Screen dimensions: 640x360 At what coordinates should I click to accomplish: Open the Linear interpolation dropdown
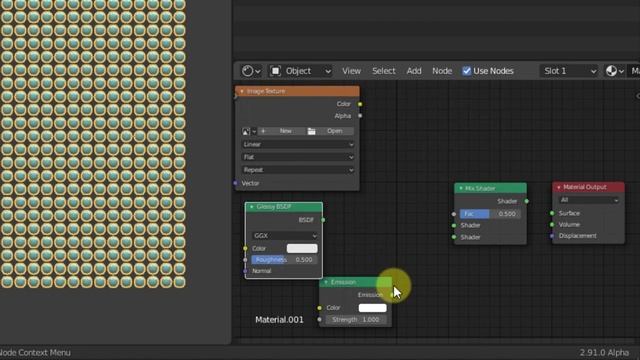tap(298, 144)
